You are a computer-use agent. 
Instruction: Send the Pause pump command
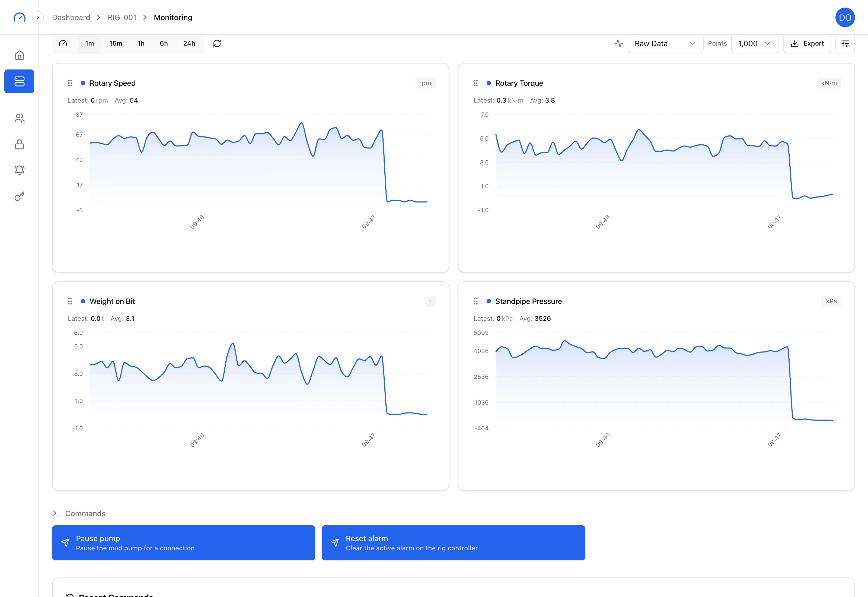184,542
